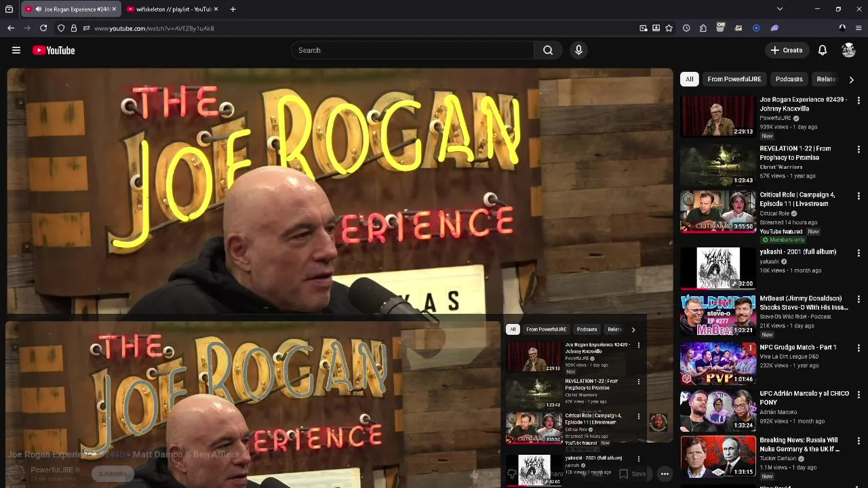Open the Tucker Carlson Putin thumbnail
Screen dimensions: 868x488
(718, 456)
